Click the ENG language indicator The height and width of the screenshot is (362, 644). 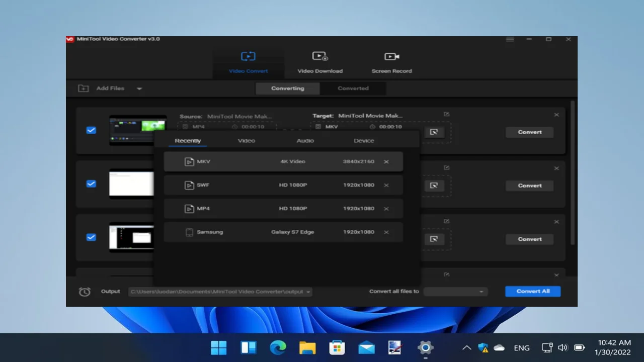point(522,348)
